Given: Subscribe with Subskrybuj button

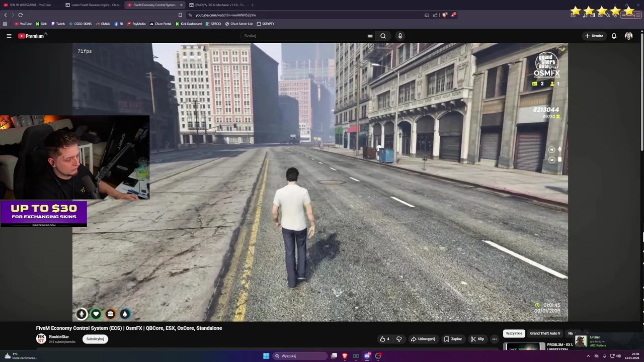Looking at the screenshot, I should tap(95, 339).
